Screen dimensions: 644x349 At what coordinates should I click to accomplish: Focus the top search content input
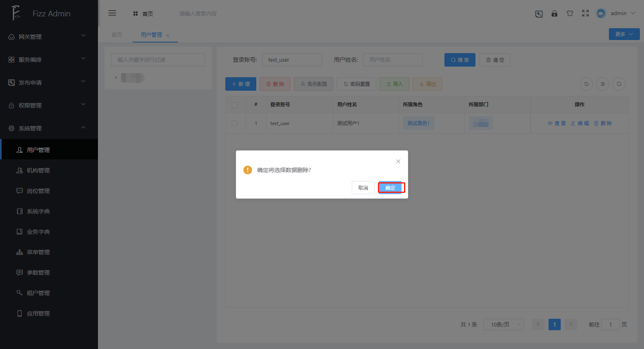198,13
